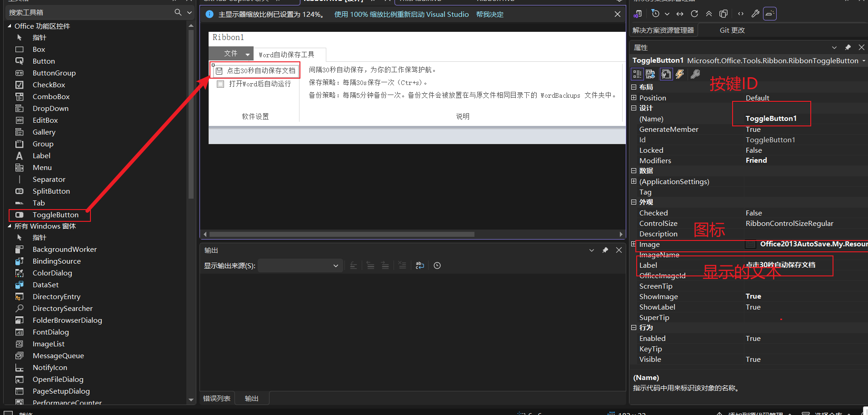Image resolution: width=868 pixels, height=415 pixels.
Task: Switch to the Git 更改 tab
Action: (x=733, y=30)
